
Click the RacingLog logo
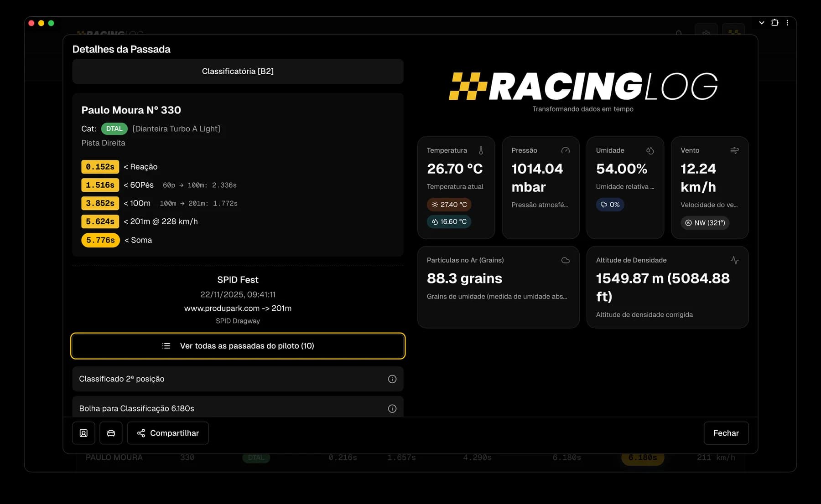(x=583, y=86)
